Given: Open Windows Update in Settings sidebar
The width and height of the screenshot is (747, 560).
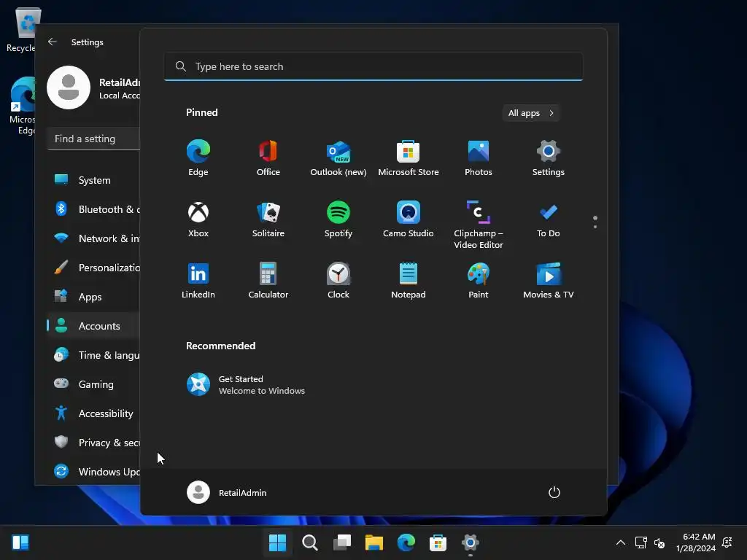Looking at the screenshot, I should pyautogui.click(x=94, y=472).
